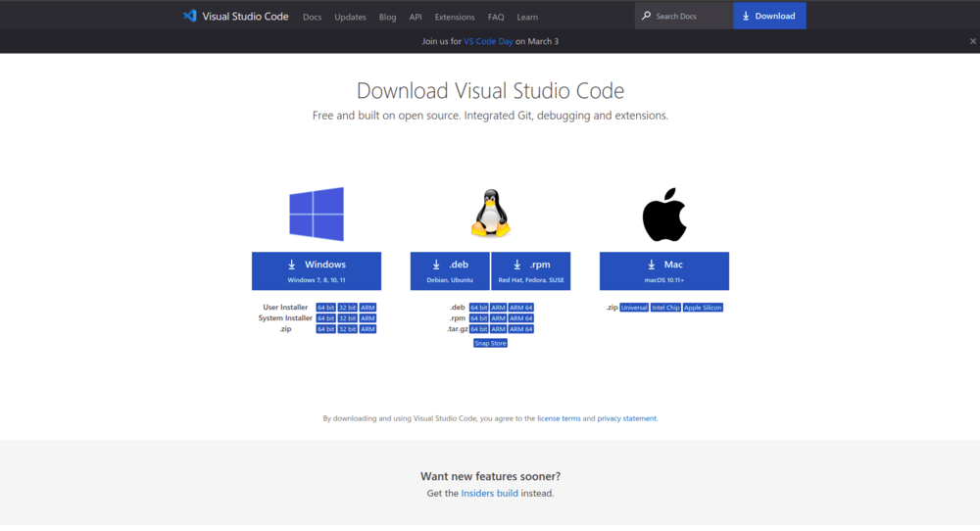
Task: Dismiss the VS Code Day banner
Action: (x=972, y=41)
